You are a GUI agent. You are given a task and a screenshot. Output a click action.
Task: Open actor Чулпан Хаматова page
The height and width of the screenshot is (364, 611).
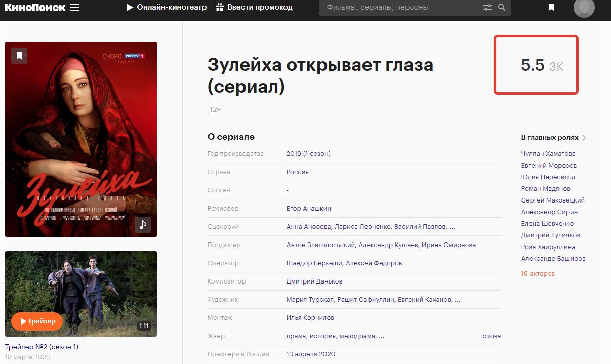[x=548, y=153]
